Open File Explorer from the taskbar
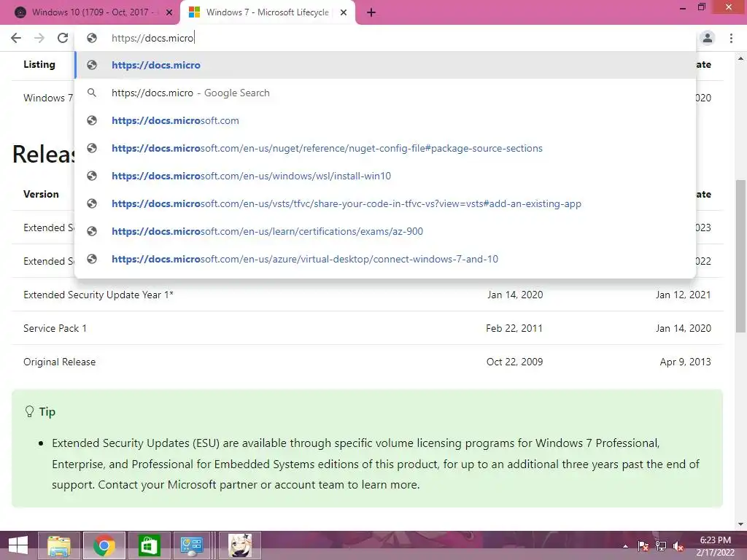The height and width of the screenshot is (560, 747). click(59, 545)
